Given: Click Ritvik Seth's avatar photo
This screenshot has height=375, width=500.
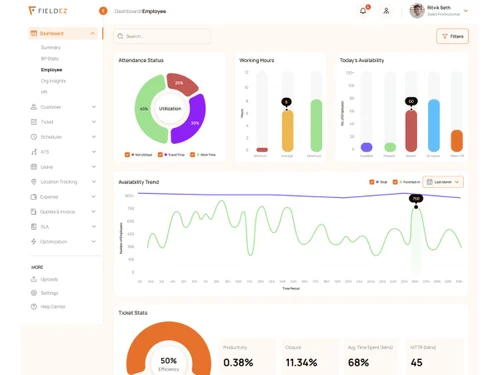Looking at the screenshot, I should click(x=417, y=11).
